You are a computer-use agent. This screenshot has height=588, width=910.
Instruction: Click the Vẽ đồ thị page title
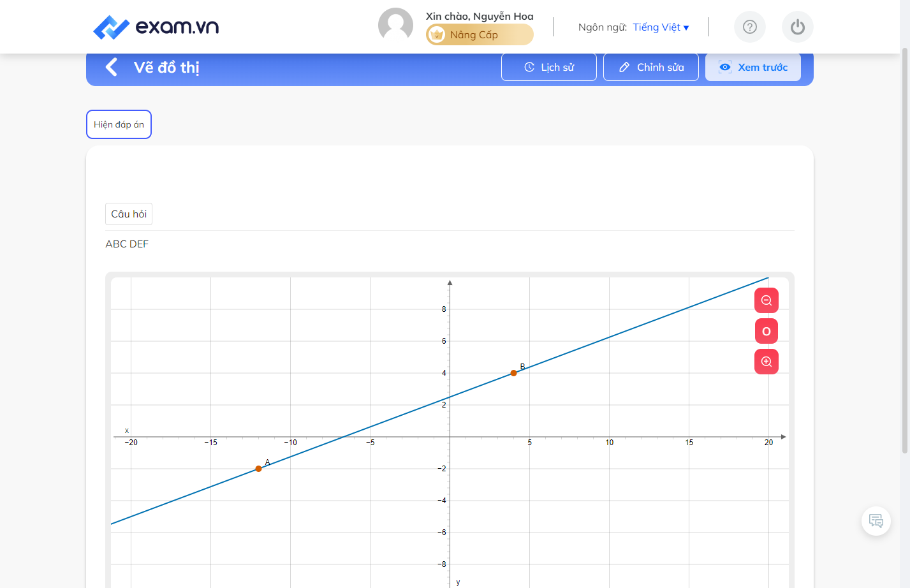point(166,68)
